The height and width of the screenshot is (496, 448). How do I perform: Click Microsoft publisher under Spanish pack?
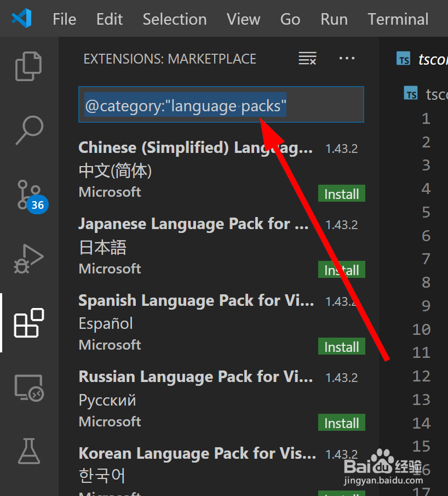click(x=110, y=345)
